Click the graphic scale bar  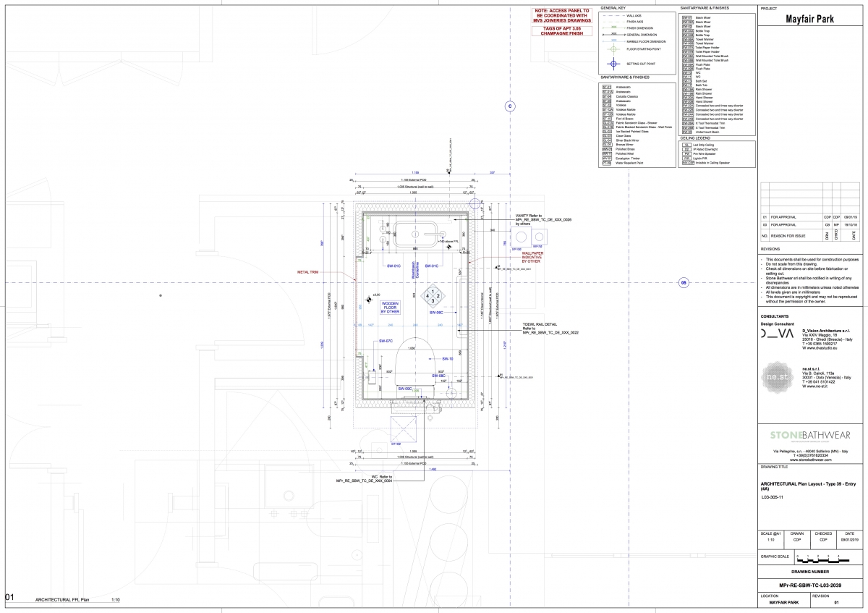(823, 559)
